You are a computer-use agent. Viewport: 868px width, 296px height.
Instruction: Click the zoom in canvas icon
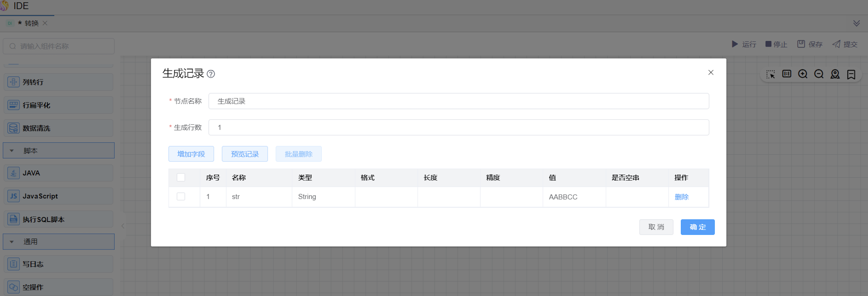coord(803,74)
